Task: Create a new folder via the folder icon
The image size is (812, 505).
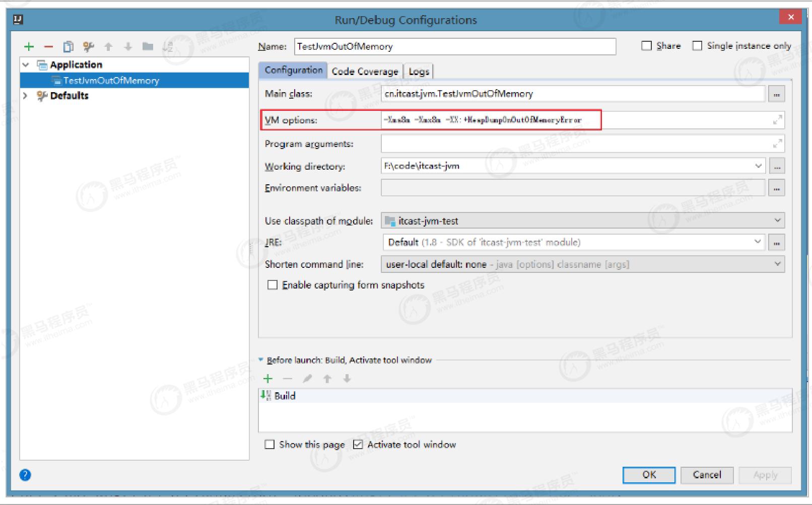Action: (148, 47)
